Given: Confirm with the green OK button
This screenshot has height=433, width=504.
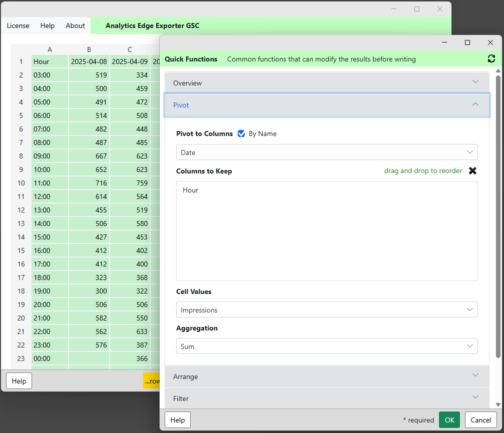Looking at the screenshot, I should [449, 420].
